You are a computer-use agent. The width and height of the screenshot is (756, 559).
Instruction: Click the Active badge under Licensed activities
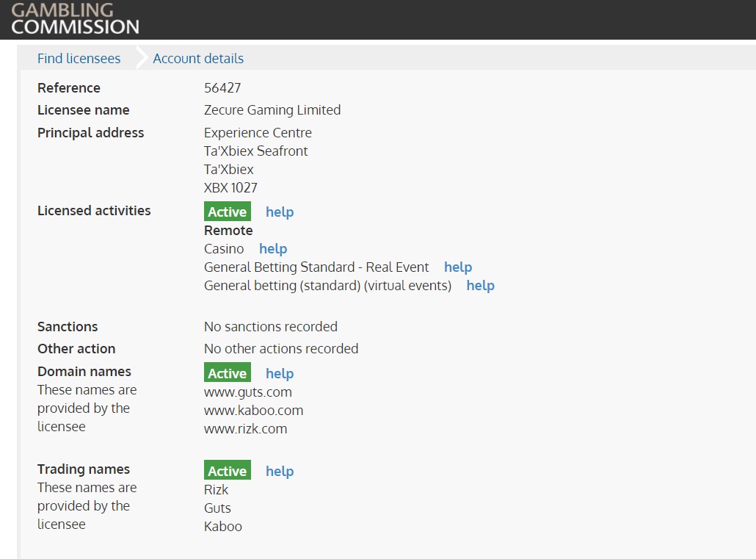tap(228, 212)
